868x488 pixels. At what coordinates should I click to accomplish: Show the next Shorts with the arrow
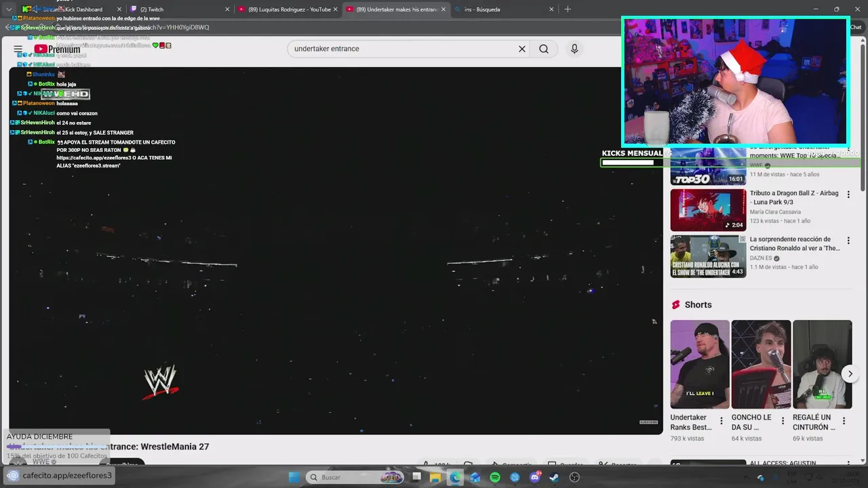tap(850, 373)
